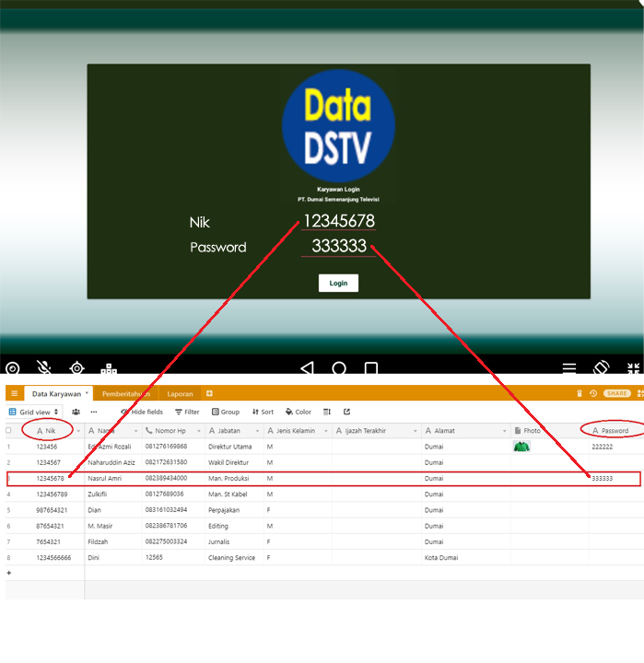The width and height of the screenshot is (644, 663).
Task: Click the Filter button
Action: (x=187, y=412)
